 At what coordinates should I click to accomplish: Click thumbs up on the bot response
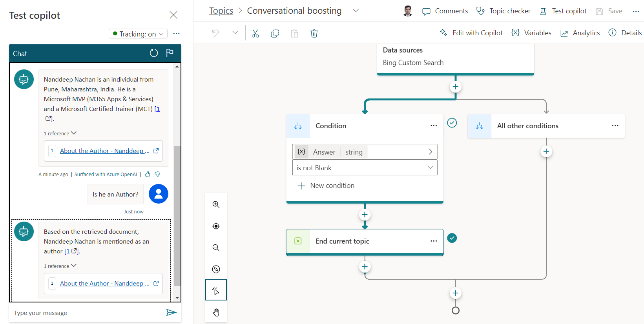point(148,174)
